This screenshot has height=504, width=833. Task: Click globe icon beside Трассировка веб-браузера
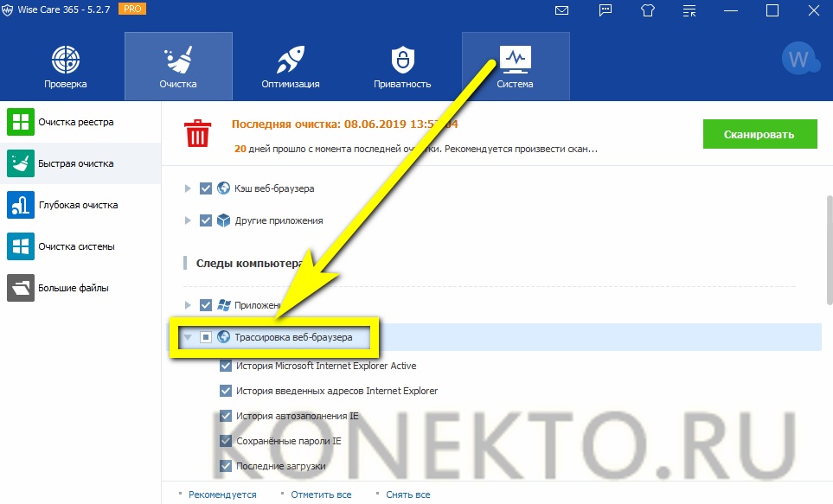(x=224, y=336)
